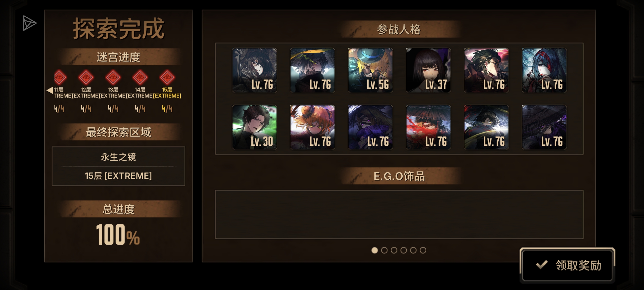Viewport: 644px width, 290px height.
Task: Expand the 永生之镜 final exploration area box
Action: (118, 166)
